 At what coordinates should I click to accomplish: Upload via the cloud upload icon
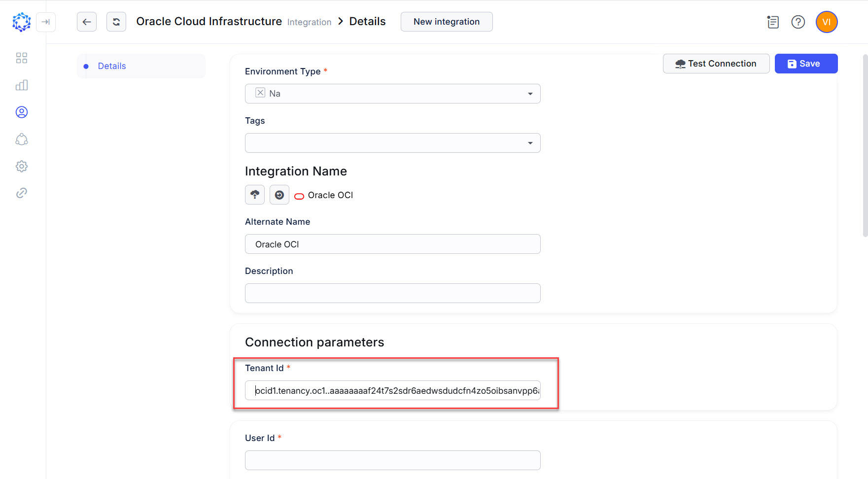(255, 195)
